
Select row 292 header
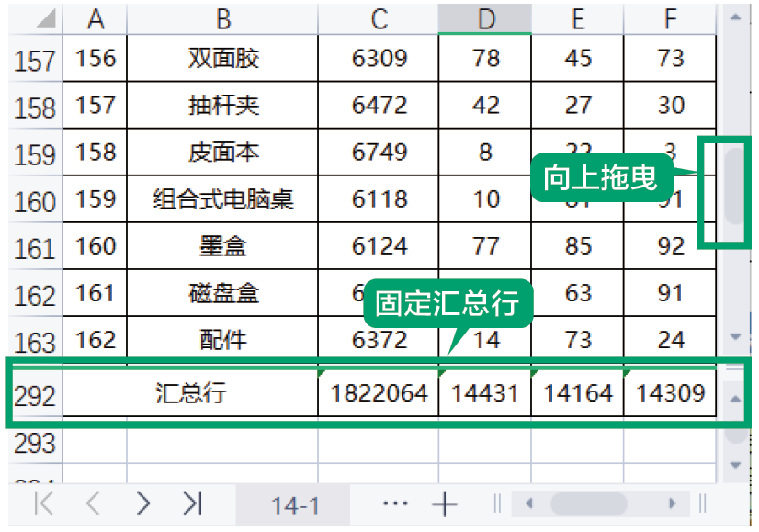tap(35, 395)
